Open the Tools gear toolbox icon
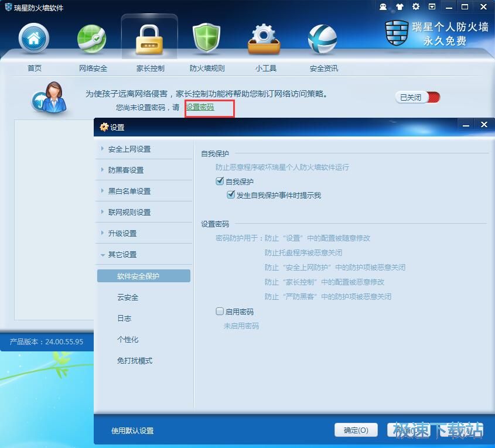The height and width of the screenshot is (448, 495). click(264, 39)
